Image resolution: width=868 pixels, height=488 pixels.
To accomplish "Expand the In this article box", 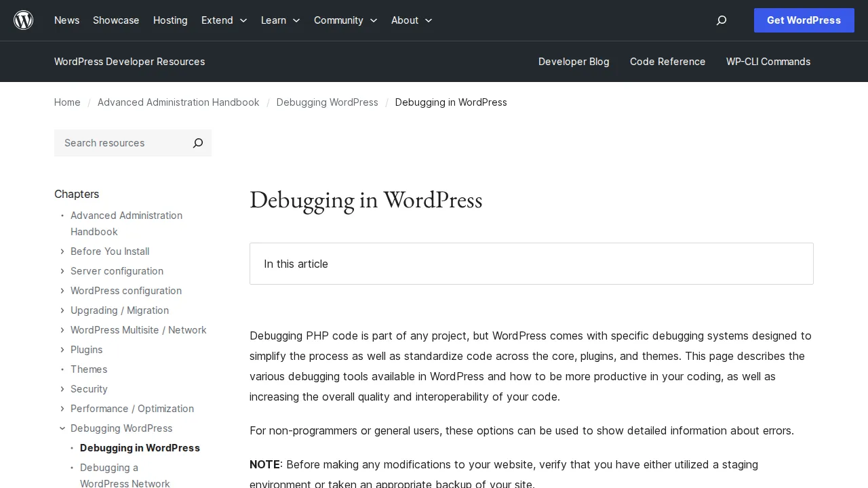I will pos(532,264).
